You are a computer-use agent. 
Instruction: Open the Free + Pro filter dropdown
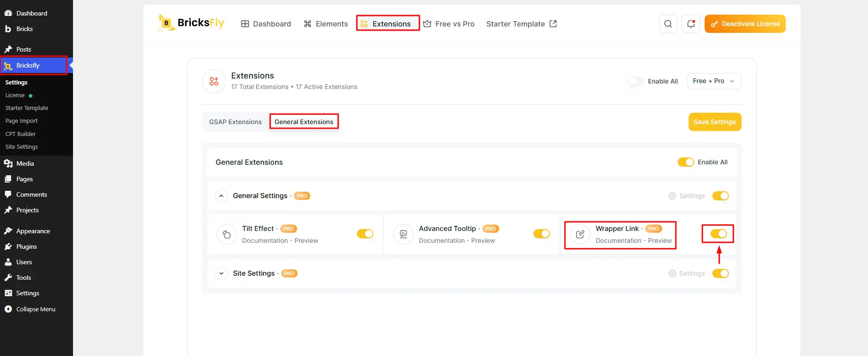point(714,81)
